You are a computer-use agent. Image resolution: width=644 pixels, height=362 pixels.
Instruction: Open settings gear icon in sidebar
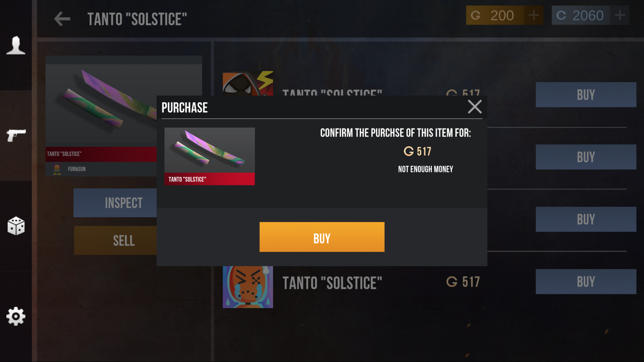click(16, 316)
